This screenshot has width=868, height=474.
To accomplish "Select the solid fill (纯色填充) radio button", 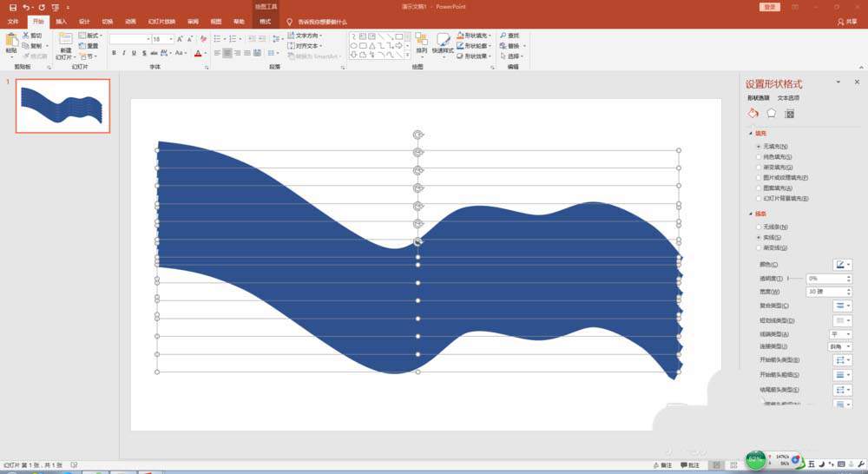I will coord(759,157).
